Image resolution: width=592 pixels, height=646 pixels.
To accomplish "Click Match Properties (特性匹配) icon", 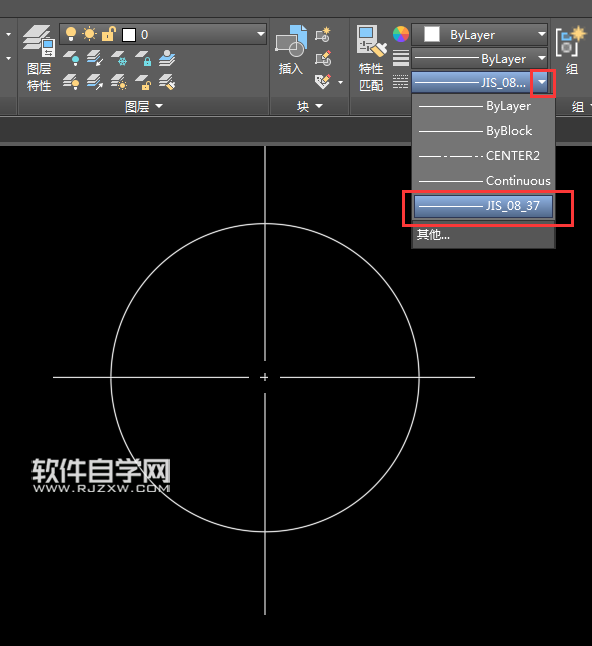I will click(x=371, y=58).
